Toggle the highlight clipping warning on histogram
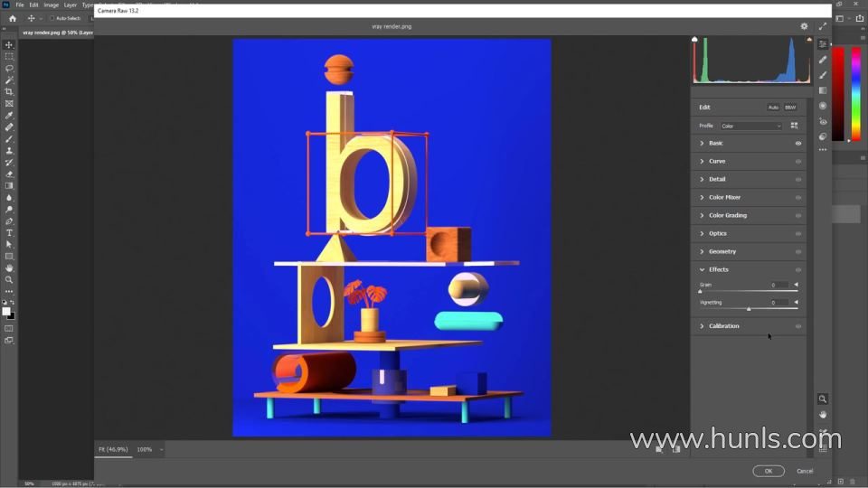 [x=809, y=39]
